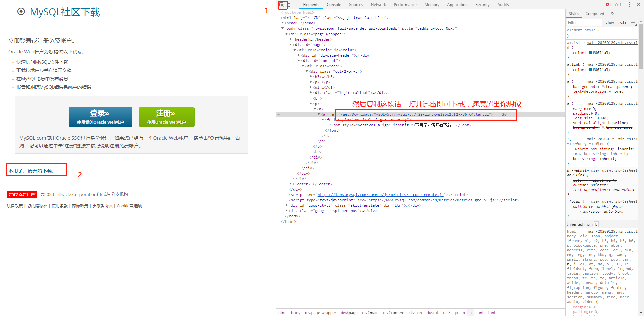The width and height of the screenshot is (644, 316).
Task: Open the Security tab
Action: tap(482, 5)
